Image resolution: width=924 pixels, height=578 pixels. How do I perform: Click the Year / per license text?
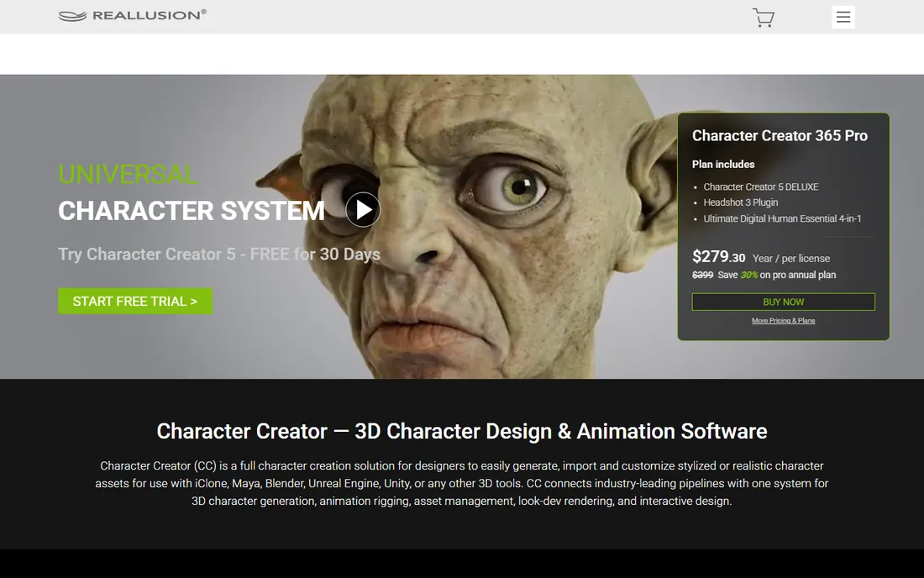[x=790, y=259]
